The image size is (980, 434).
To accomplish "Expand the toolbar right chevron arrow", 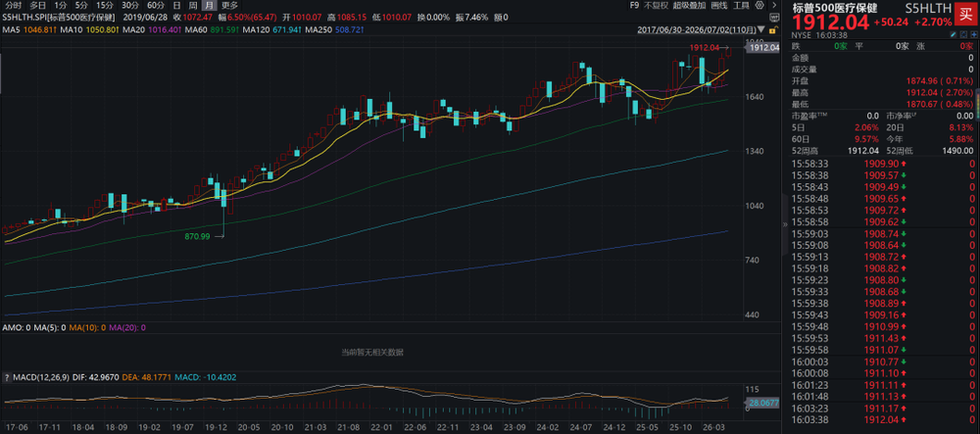I will [774, 5].
